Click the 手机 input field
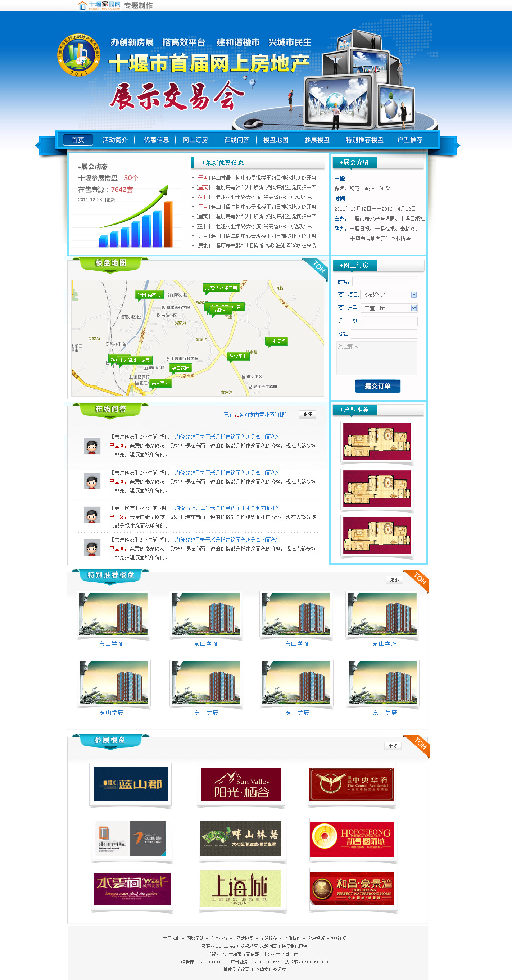Viewport: 512px width, 980px height. tap(389, 321)
